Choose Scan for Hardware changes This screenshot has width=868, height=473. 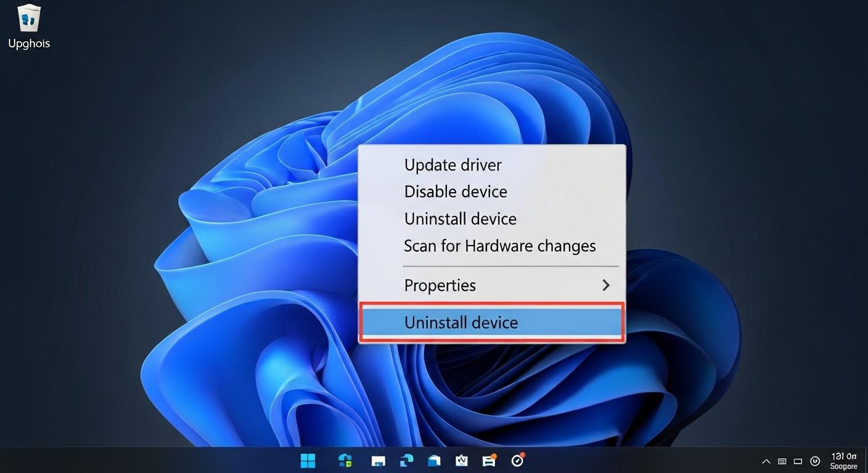pos(499,245)
